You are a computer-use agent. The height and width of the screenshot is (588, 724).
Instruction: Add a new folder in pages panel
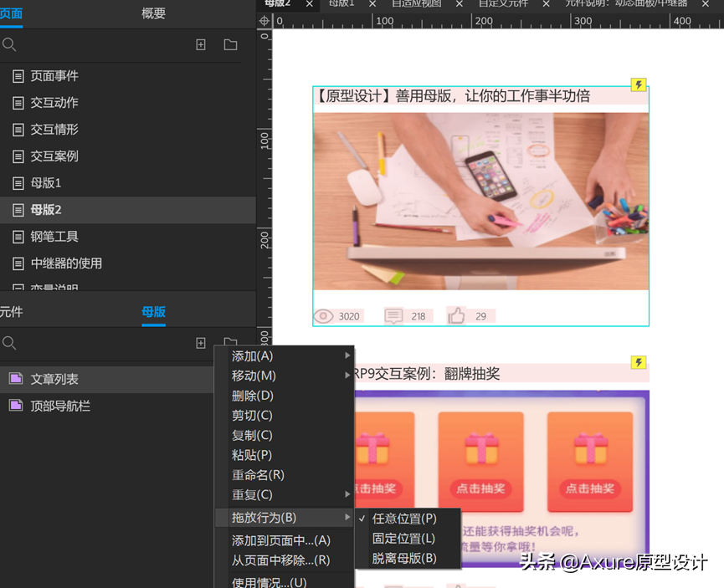pos(230,45)
